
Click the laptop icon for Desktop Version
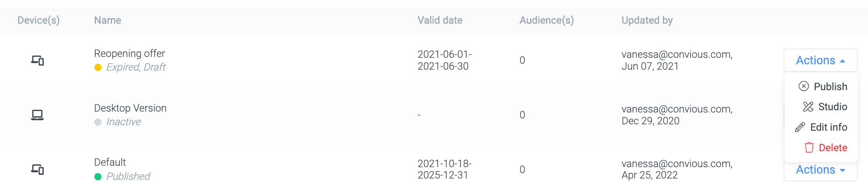pyautogui.click(x=37, y=115)
